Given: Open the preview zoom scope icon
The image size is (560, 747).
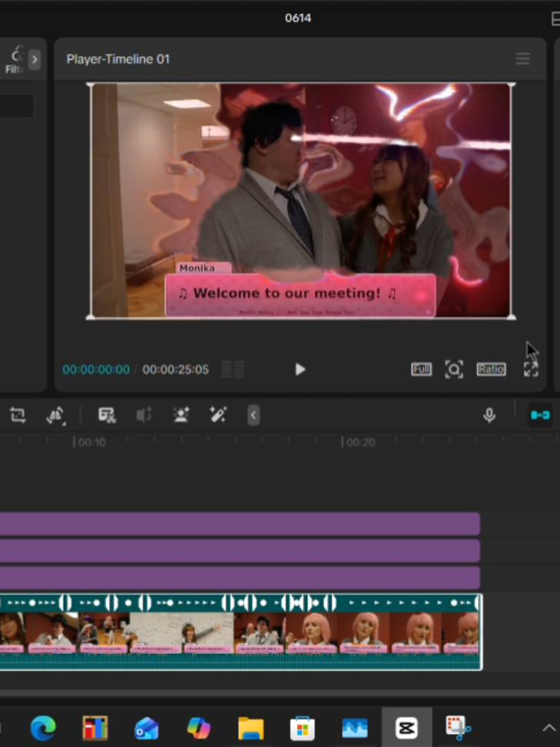Looking at the screenshot, I should click(x=454, y=369).
